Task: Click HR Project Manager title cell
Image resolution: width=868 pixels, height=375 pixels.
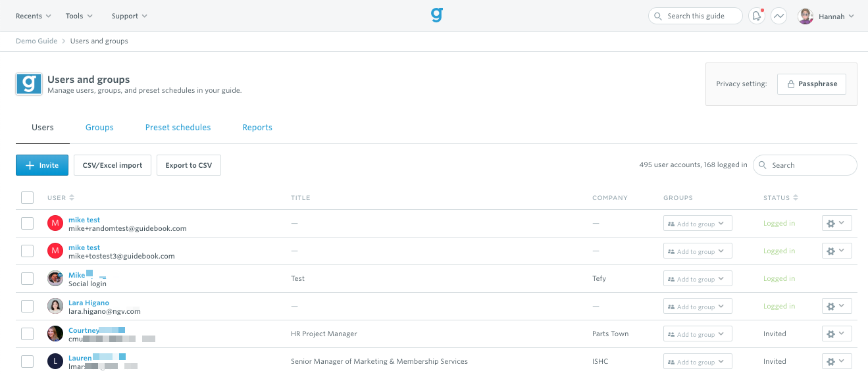Action: pyautogui.click(x=324, y=334)
